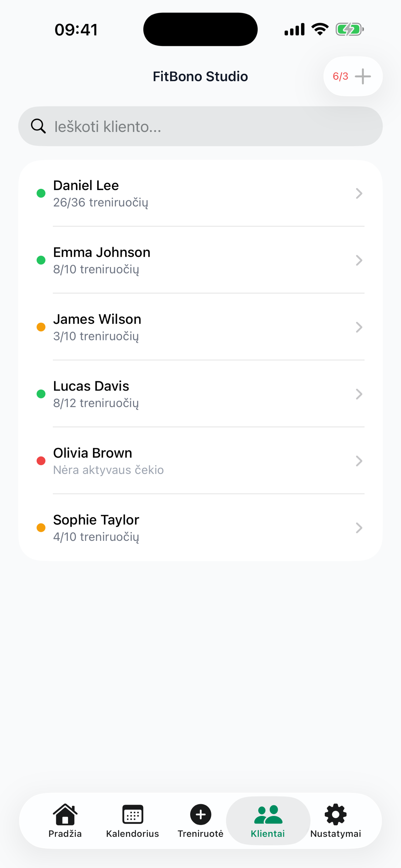This screenshot has width=401, height=868.
Task: Tap the 6/3 client limit counter
Action: click(x=340, y=77)
